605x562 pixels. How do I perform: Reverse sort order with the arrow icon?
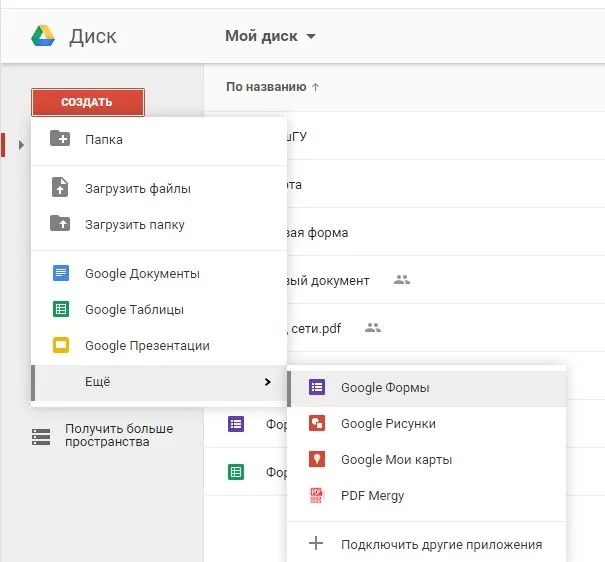pos(315,87)
